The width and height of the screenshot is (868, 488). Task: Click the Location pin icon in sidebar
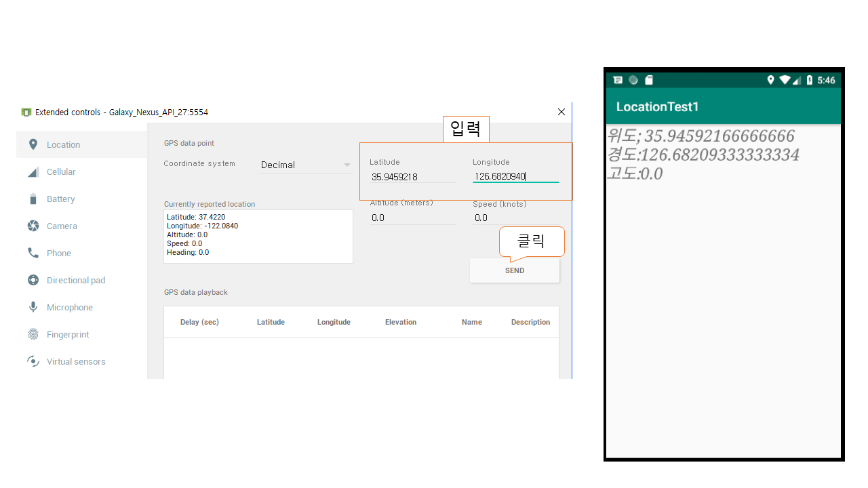[33, 144]
